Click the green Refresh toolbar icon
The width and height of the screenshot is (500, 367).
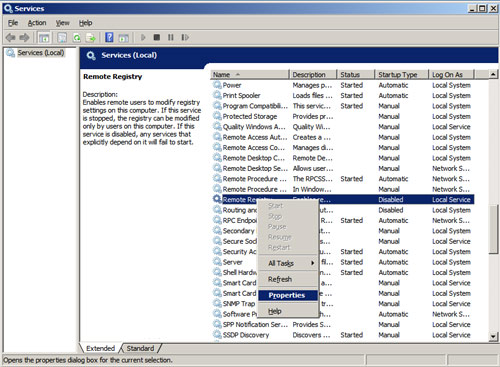pos(77,38)
